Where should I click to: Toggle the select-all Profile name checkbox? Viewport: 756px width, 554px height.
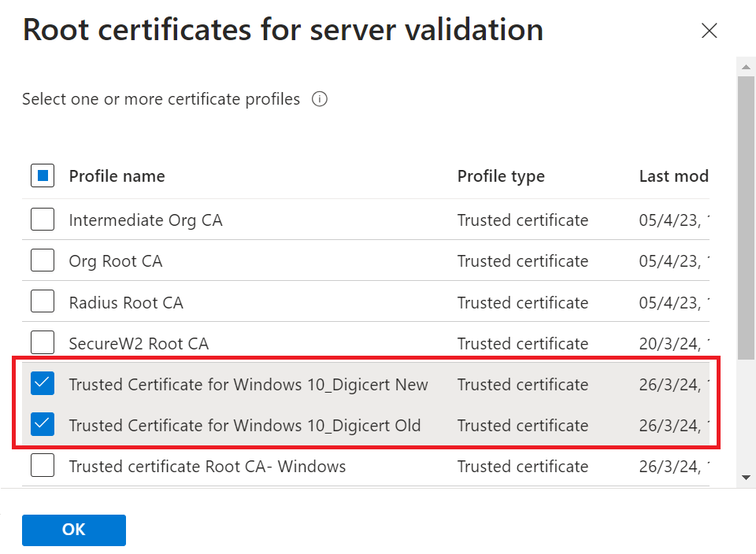coord(43,175)
